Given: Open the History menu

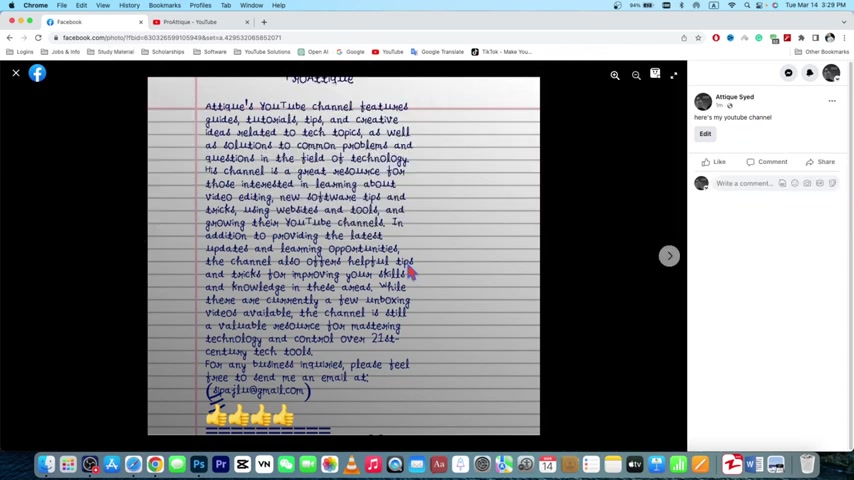Looking at the screenshot, I should [x=129, y=5].
